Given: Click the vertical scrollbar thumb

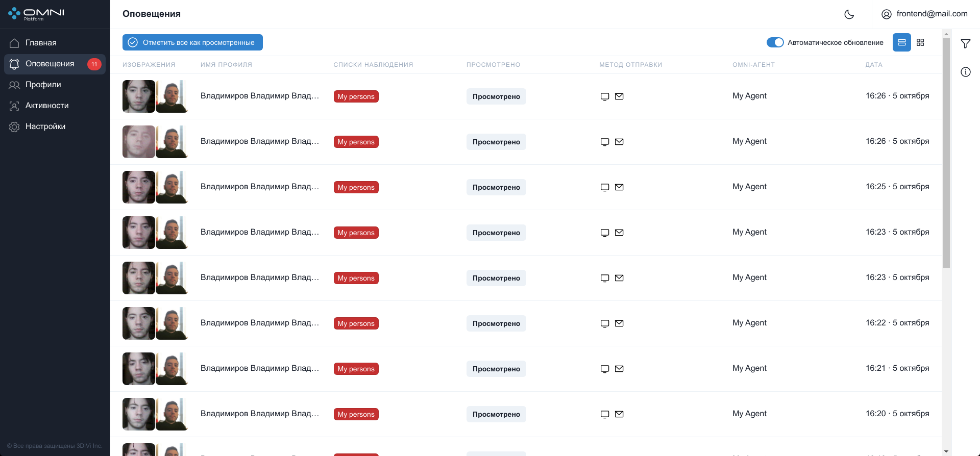Looking at the screenshot, I should (x=946, y=153).
